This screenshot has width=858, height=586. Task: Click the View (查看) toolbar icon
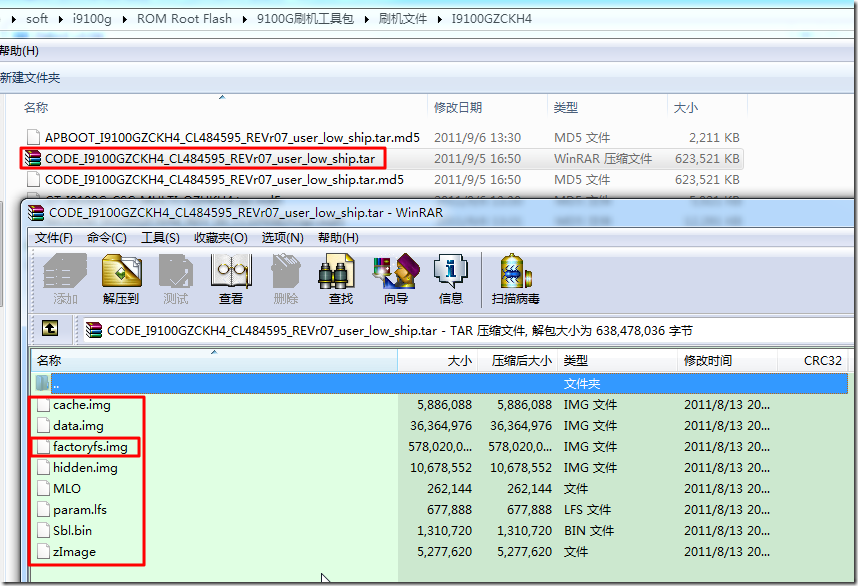tap(231, 271)
